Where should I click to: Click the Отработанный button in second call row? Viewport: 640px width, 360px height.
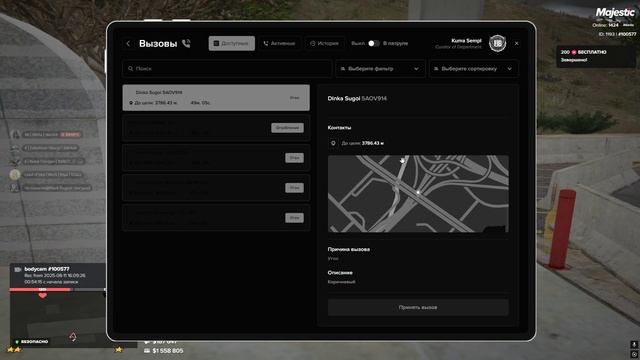point(287,128)
